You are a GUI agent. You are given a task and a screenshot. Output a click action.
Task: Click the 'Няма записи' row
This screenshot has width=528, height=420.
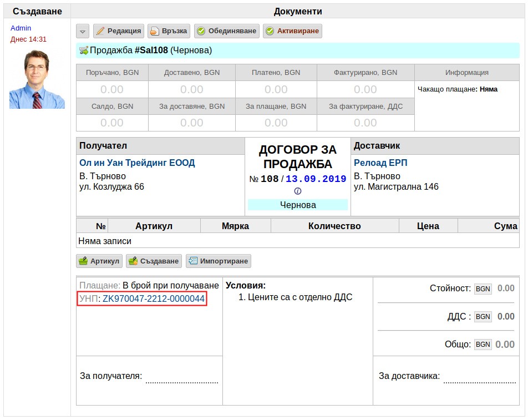click(x=298, y=241)
